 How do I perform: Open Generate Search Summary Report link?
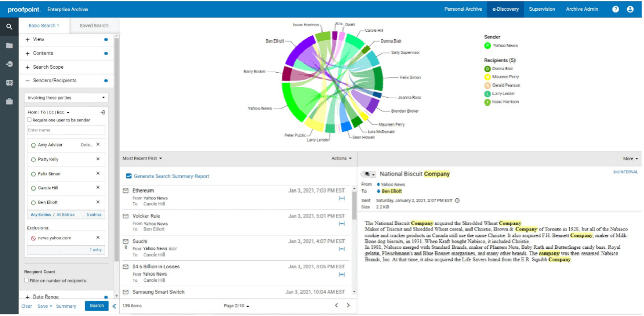171,176
